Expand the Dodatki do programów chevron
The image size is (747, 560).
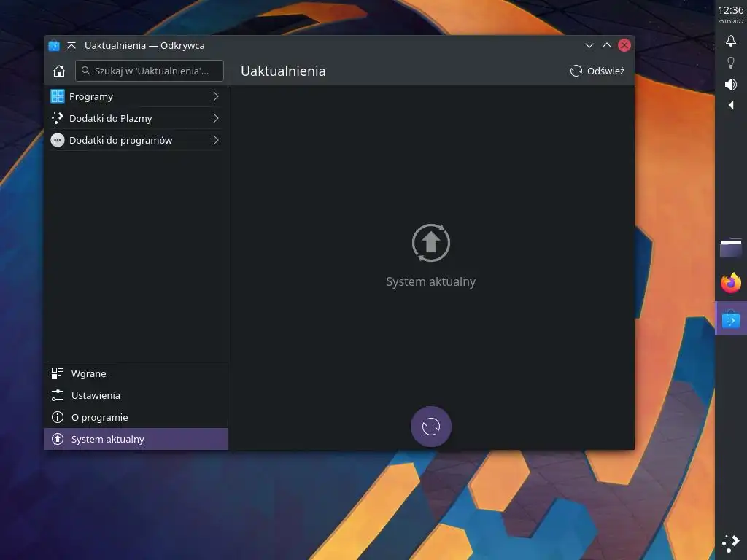tap(216, 140)
